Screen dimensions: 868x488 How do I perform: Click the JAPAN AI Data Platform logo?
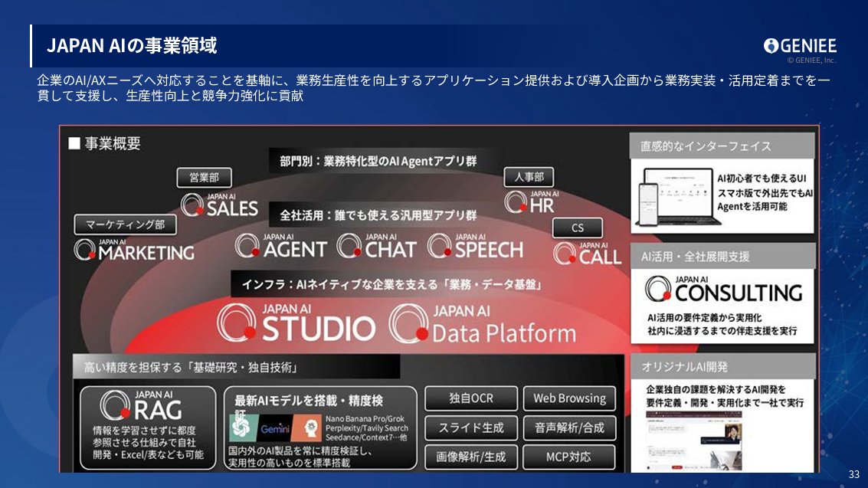tap(483, 324)
